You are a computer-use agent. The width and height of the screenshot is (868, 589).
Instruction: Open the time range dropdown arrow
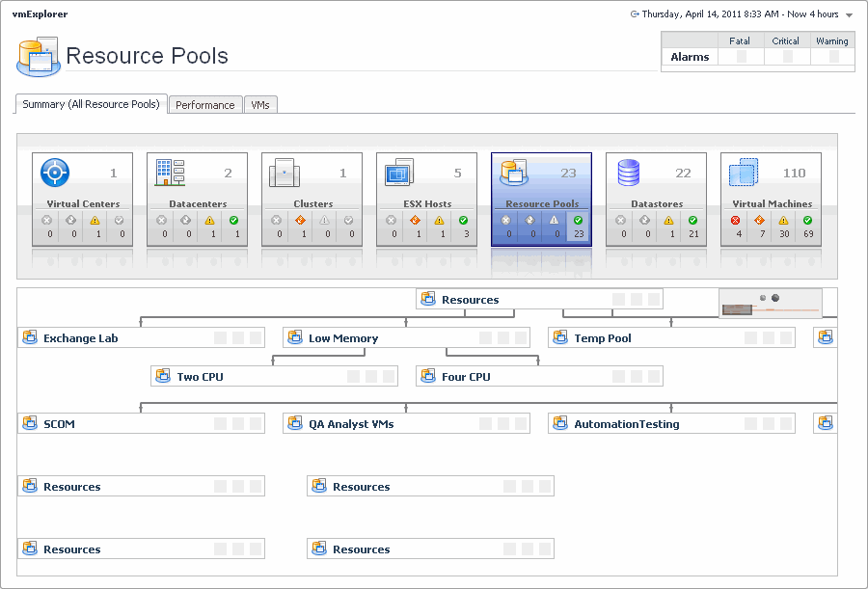click(x=849, y=15)
